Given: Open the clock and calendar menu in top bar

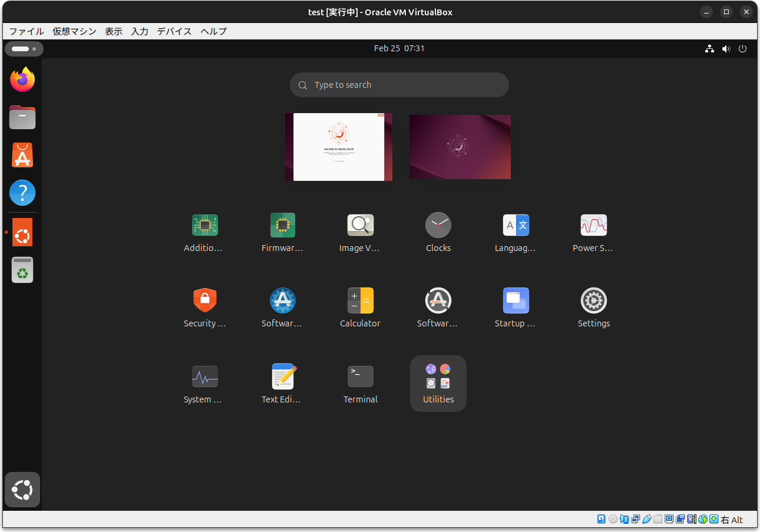Looking at the screenshot, I should [x=399, y=48].
